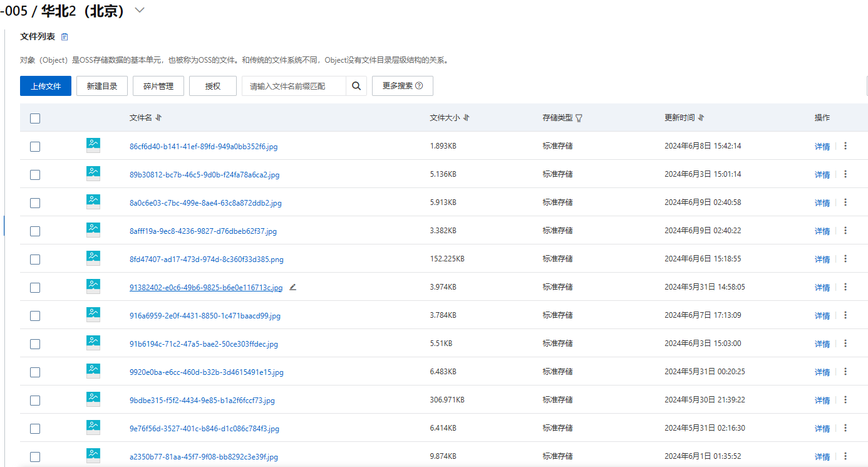Select checkbox for 8a0c6e03 file row
Screen dimensions: 868x467
35,203
